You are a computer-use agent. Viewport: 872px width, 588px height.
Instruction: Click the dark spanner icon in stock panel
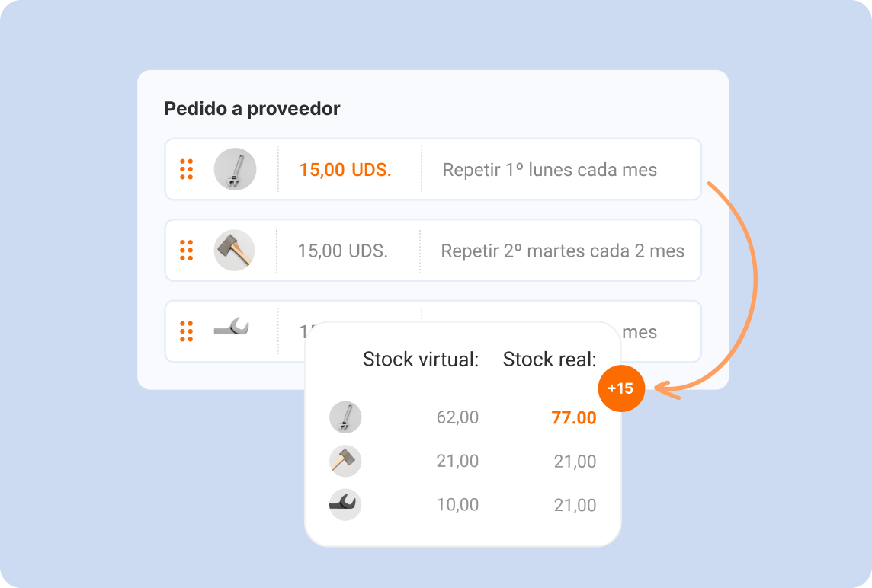coord(345,504)
